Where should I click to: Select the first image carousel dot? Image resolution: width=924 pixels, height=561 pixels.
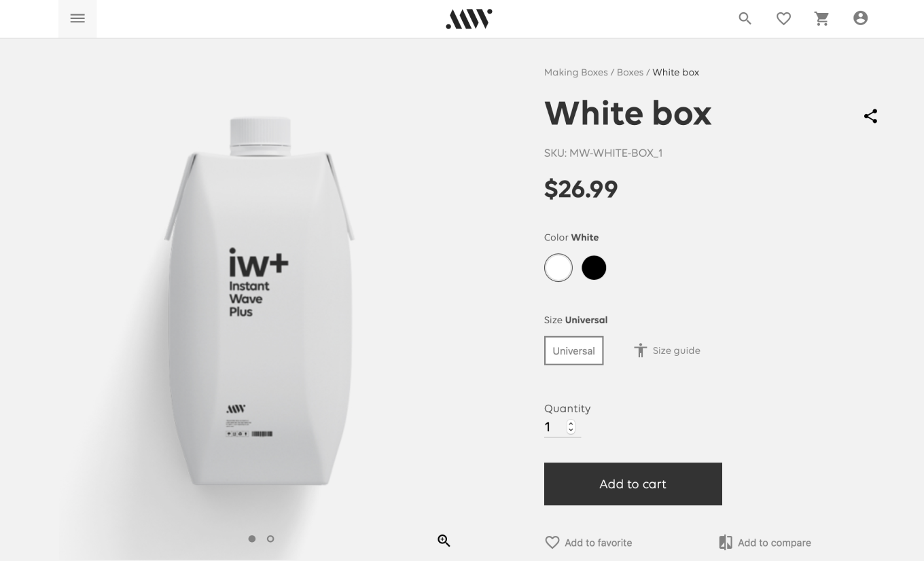coord(252,539)
